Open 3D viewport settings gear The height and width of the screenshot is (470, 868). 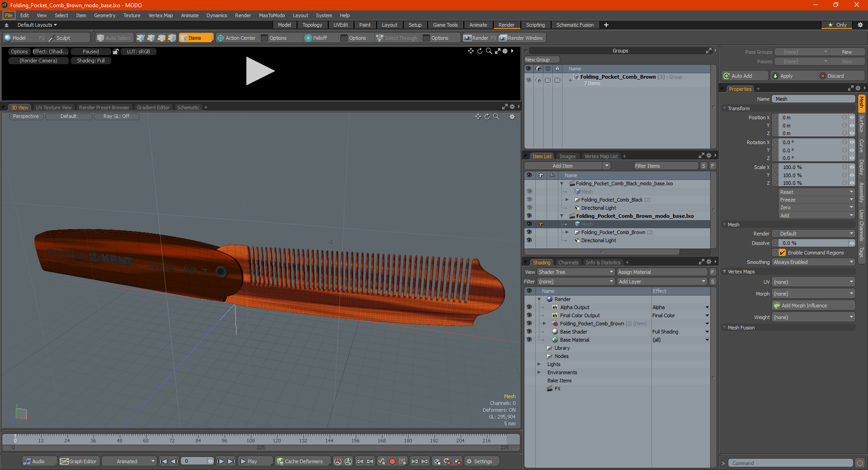(x=512, y=117)
